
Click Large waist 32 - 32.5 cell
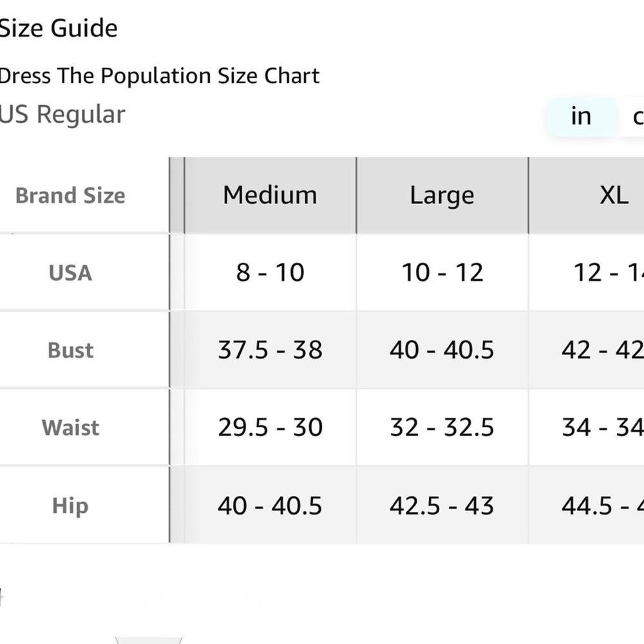coord(442,427)
